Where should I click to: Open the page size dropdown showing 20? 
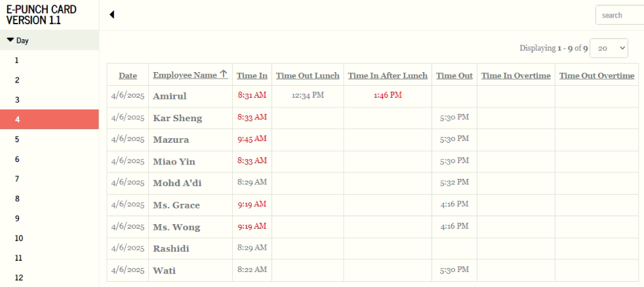(609, 48)
